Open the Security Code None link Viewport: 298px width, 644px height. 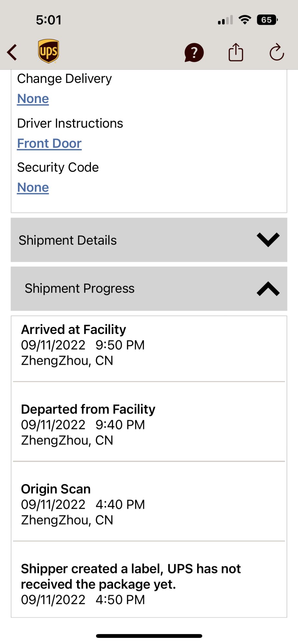pos(33,187)
